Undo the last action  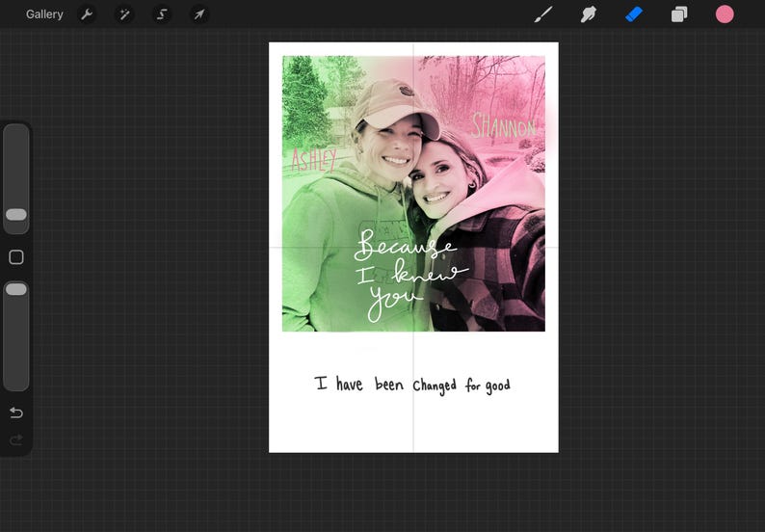[x=16, y=412]
